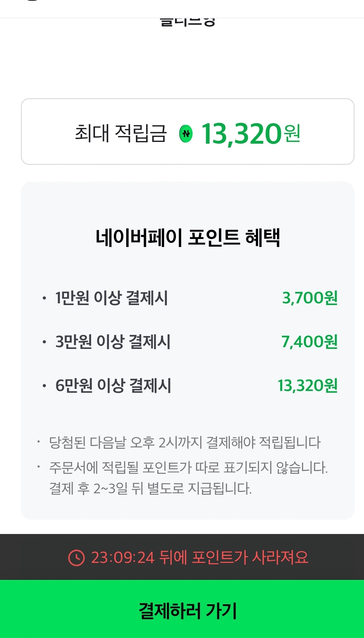Image resolution: width=364 pixels, height=638 pixels.
Task: Click the bullet before 3만원 이상 결제시
Action: (x=44, y=342)
